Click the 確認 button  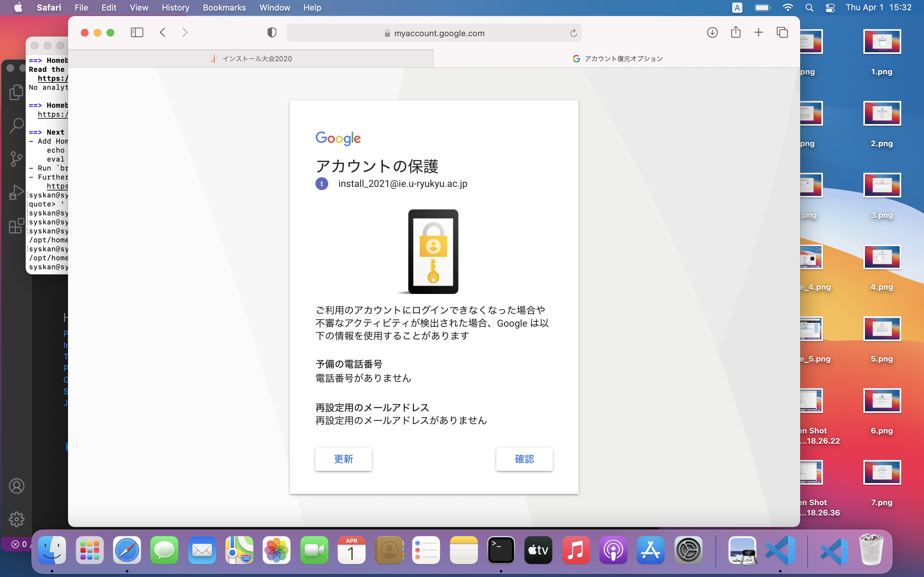(x=524, y=459)
